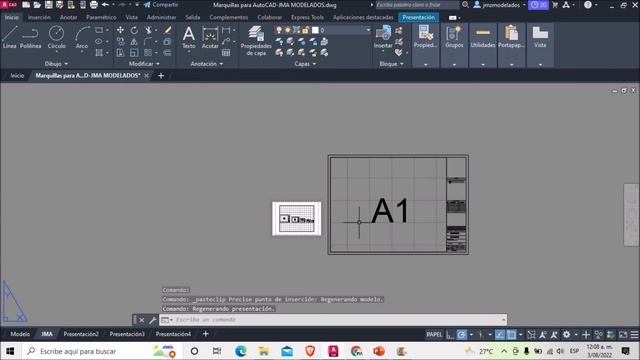The height and width of the screenshot is (360, 640).
Task: Switch to the Presentación2 layout tab
Action: click(81, 334)
